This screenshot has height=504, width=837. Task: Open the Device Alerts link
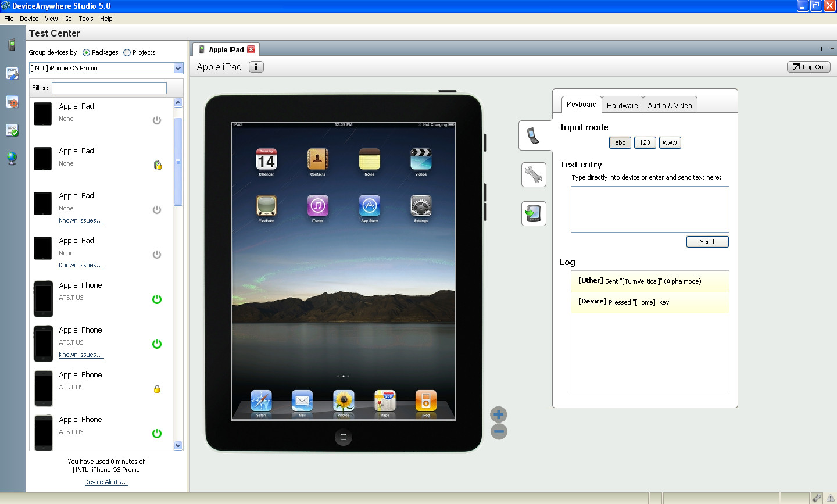106,482
